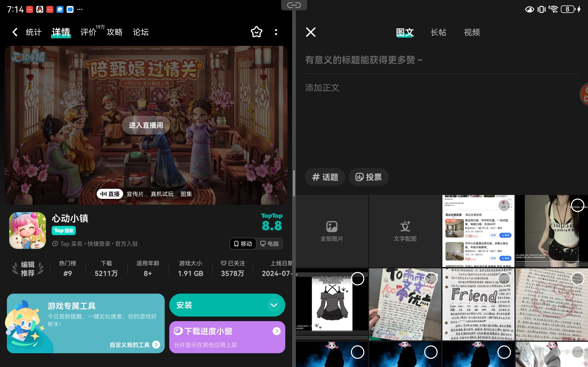Tap the star favorite icon
This screenshot has height=367, width=588.
[256, 32]
